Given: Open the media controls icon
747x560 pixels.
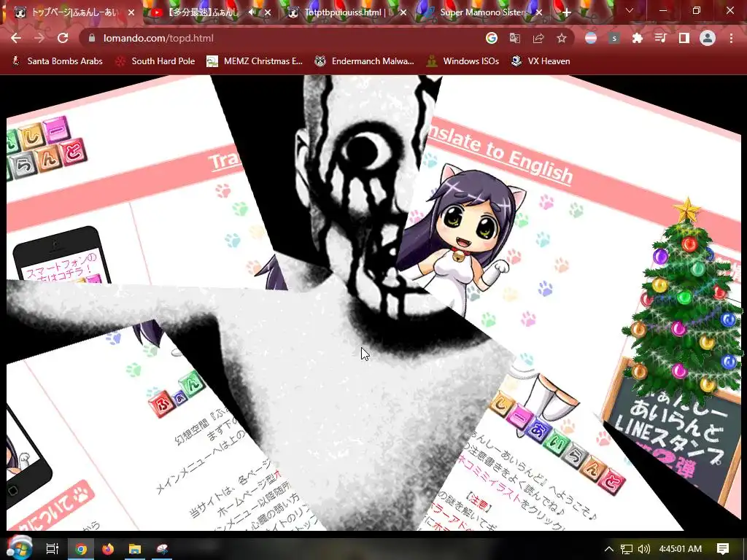Looking at the screenshot, I should 661,38.
